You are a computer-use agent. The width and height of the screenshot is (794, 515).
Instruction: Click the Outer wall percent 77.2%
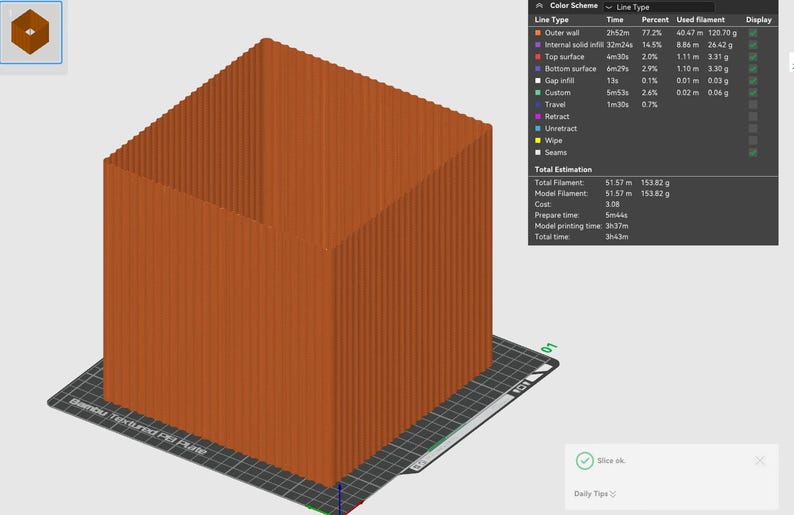click(652, 33)
